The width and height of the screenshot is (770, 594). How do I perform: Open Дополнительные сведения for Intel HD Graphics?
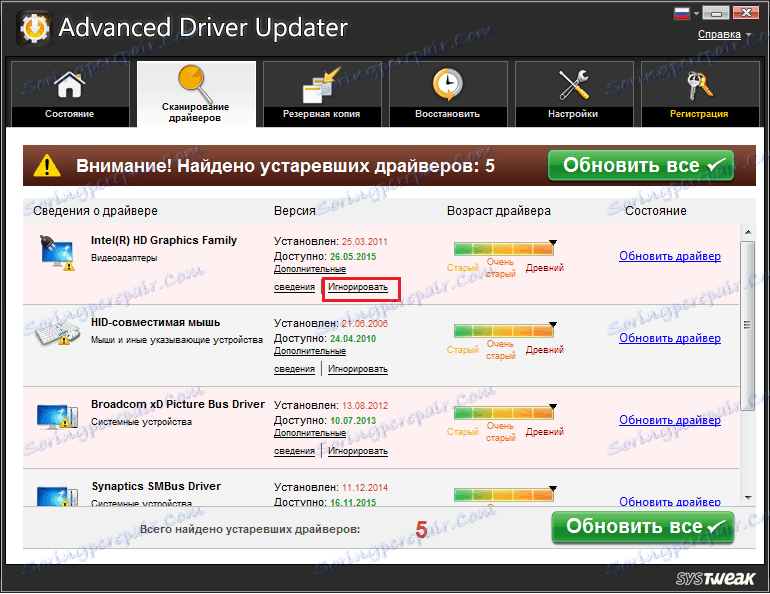pos(310,269)
